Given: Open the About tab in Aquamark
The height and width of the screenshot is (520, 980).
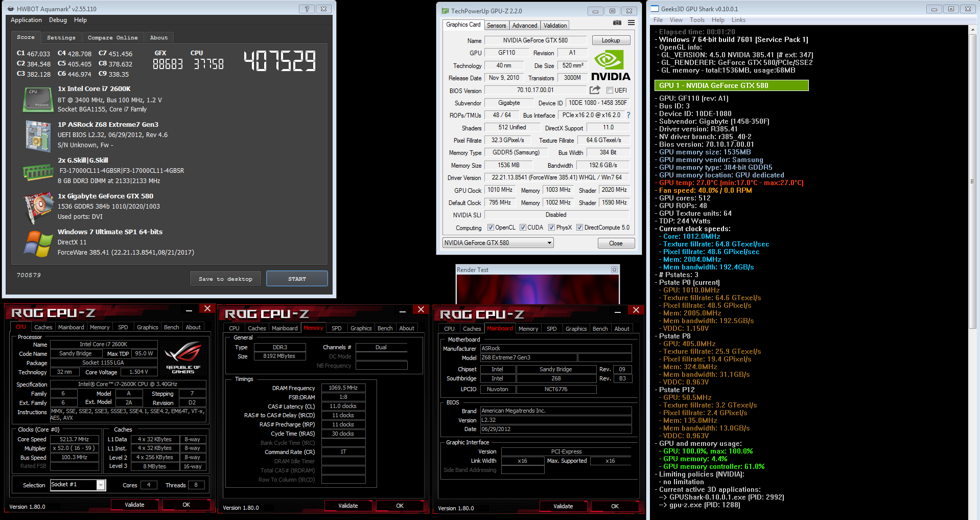Looking at the screenshot, I should coord(159,38).
